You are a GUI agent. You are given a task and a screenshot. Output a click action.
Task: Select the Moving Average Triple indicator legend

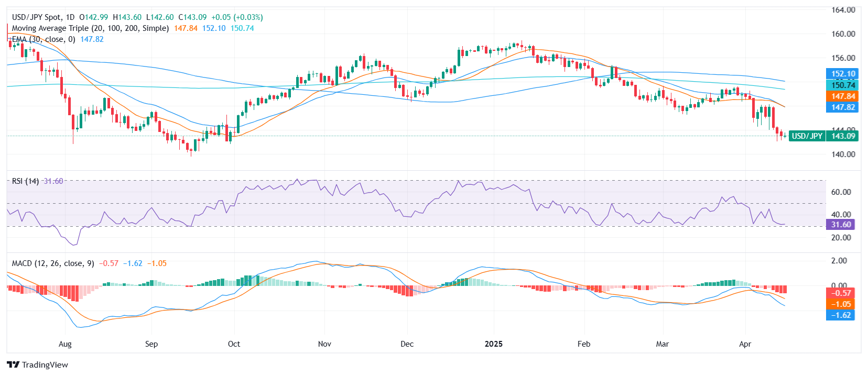click(x=90, y=28)
